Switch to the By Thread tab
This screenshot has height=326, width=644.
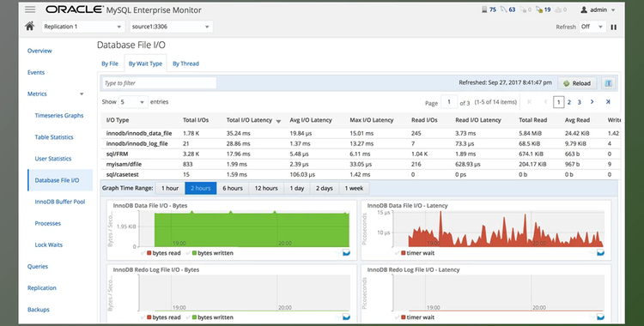coord(185,63)
